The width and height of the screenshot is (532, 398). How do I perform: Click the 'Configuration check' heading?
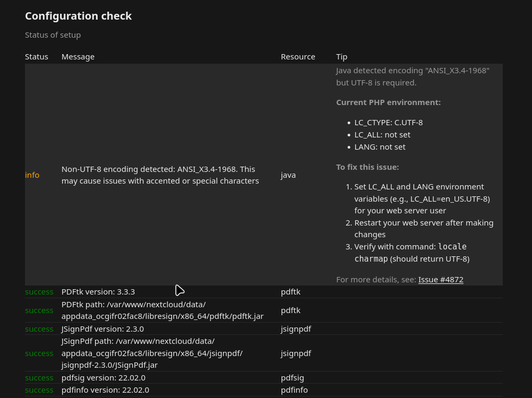[79, 16]
